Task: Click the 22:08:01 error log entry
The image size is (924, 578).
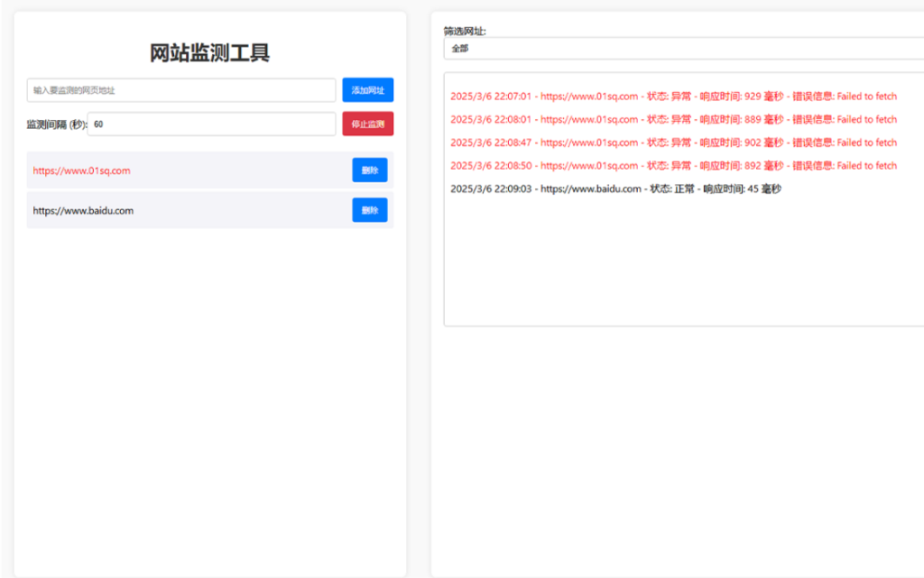Action: coord(672,120)
